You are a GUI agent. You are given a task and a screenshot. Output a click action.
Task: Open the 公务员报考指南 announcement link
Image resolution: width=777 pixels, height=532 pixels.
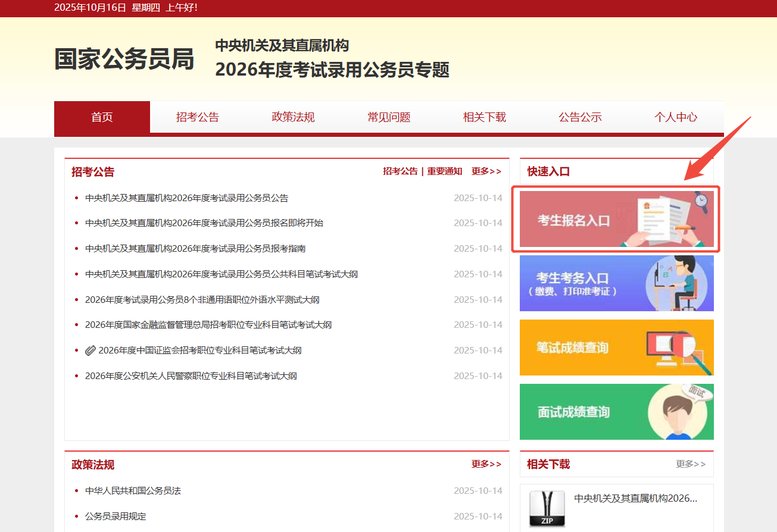[195, 249]
